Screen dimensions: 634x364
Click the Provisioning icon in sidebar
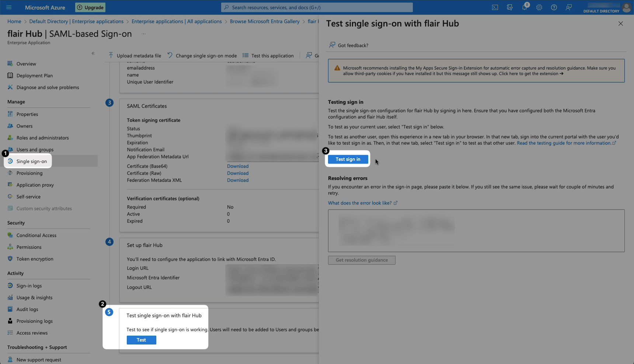(10, 173)
